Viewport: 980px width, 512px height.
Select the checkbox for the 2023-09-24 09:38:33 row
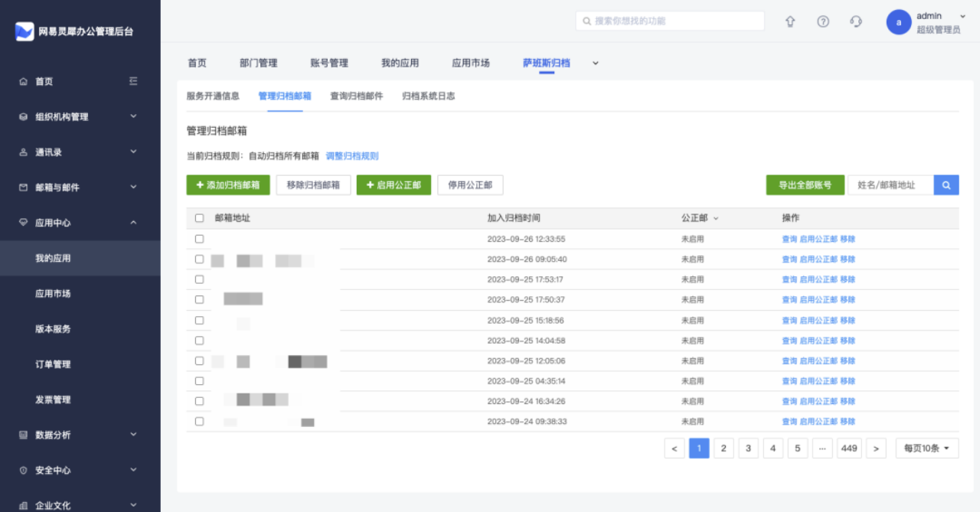200,422
